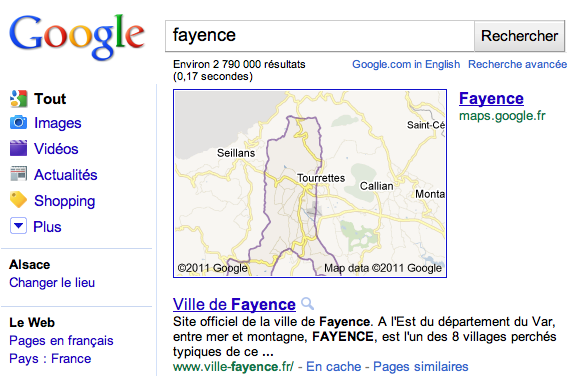Filter by Pays : France
Screen dimensions: 578x376
pos(50,359)
